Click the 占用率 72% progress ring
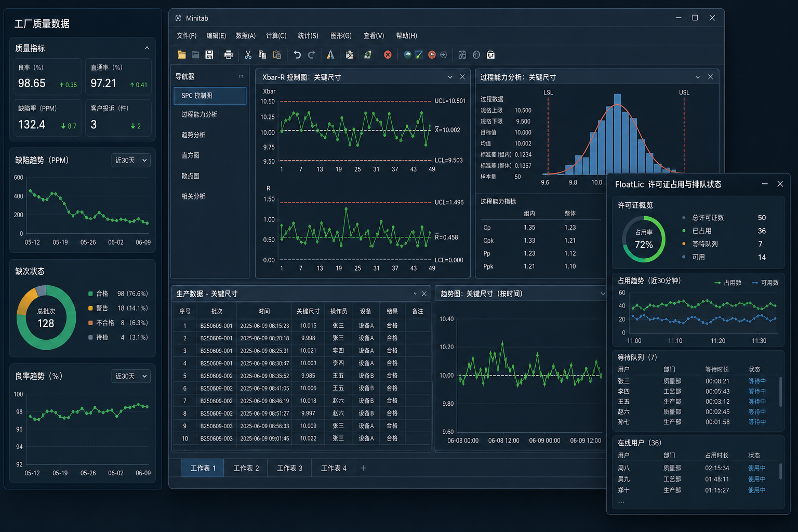Screen dimensions: 798x532 [644, 239]
